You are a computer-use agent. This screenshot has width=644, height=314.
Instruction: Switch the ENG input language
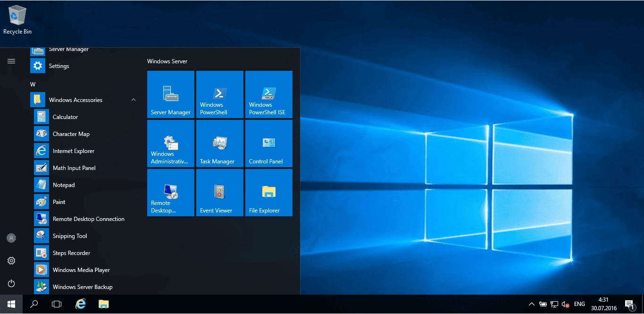coord(580,304)
